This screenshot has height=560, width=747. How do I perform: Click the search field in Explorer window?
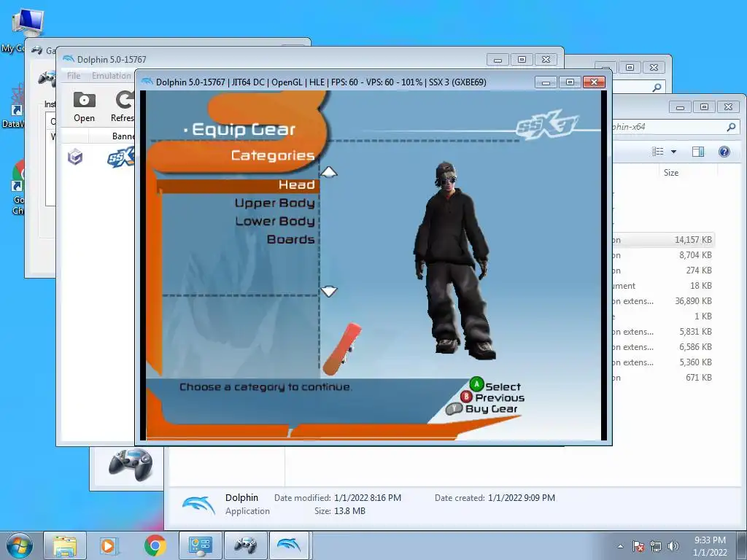[x=676, y=127]
